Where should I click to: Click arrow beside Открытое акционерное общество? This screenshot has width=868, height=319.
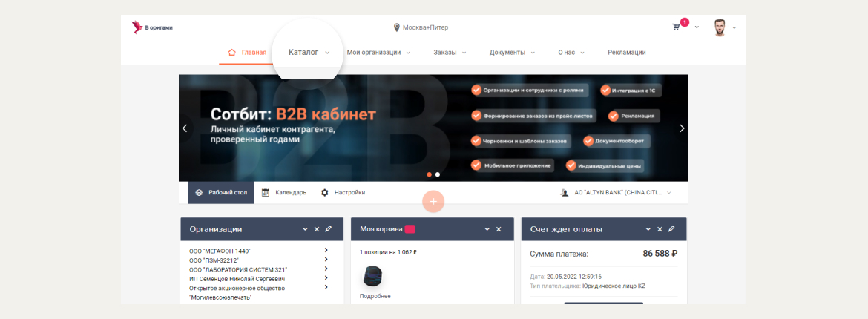pos(326,287)
